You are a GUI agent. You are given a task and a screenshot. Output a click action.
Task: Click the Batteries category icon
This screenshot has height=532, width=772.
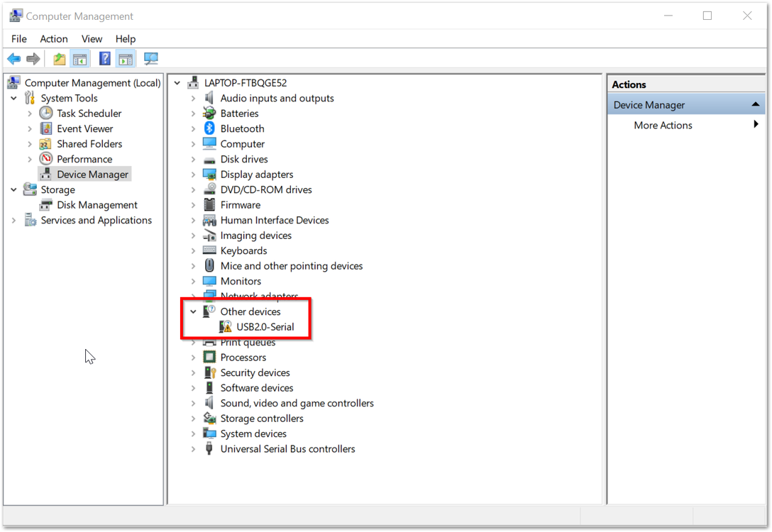pos(209,113)
